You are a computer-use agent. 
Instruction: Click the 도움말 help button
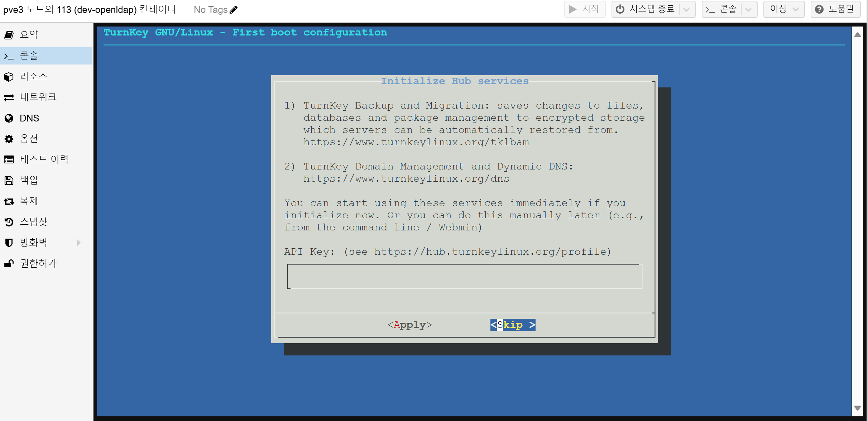836,9
